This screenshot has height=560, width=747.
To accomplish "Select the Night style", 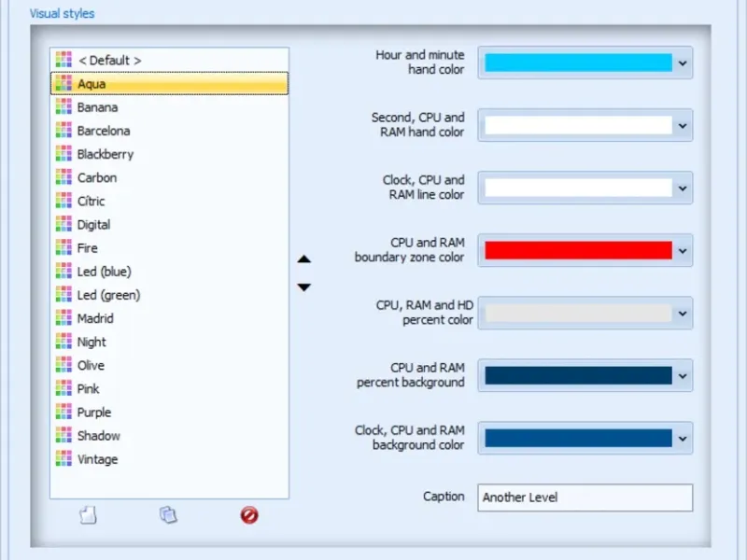I will coord(169,342).
